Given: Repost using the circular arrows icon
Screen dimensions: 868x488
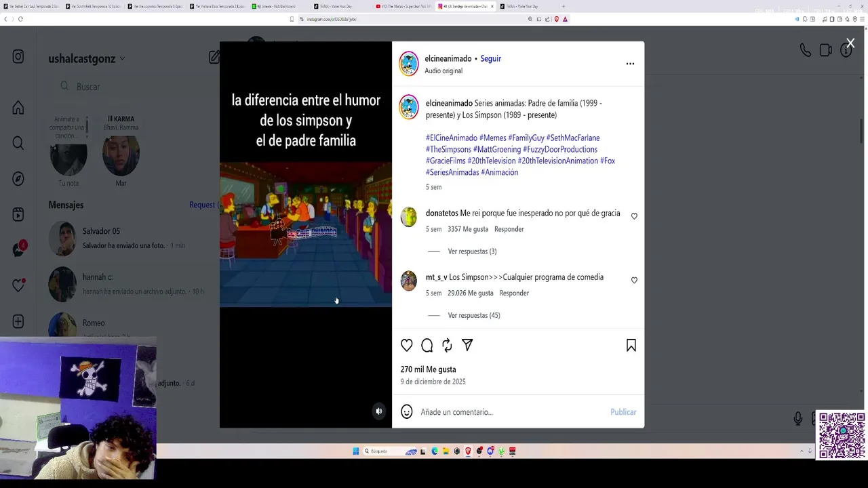Looking at the screenshot, I should [447, 346].
